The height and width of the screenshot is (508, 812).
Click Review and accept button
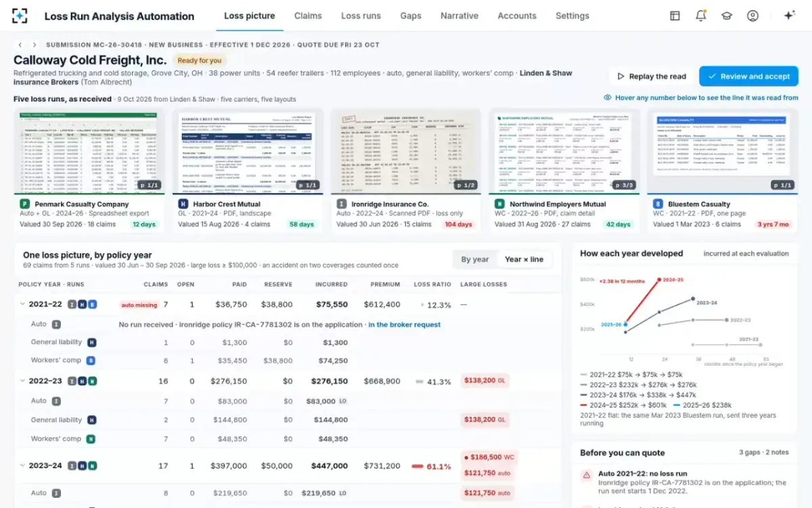pos(748,77)
